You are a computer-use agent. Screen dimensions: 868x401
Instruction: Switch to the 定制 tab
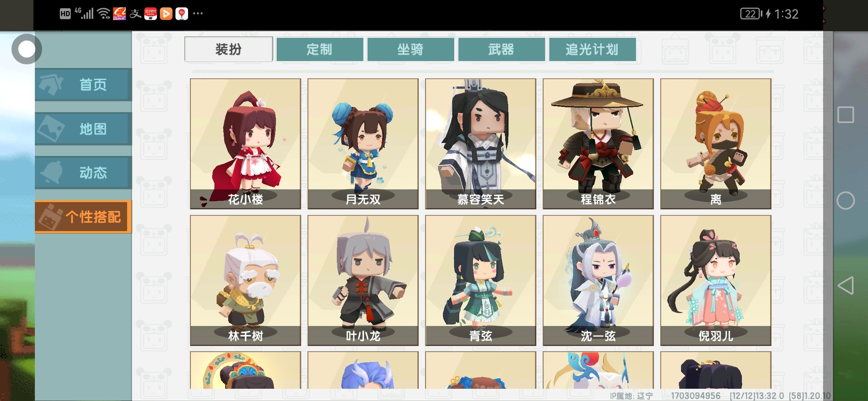pyautogui.click(x=320, y=49)
